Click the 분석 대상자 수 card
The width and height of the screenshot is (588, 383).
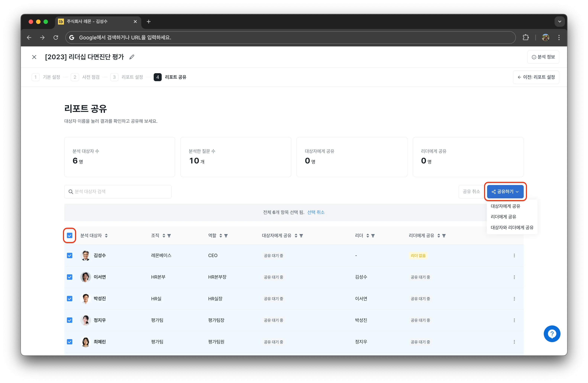[119, 157]
